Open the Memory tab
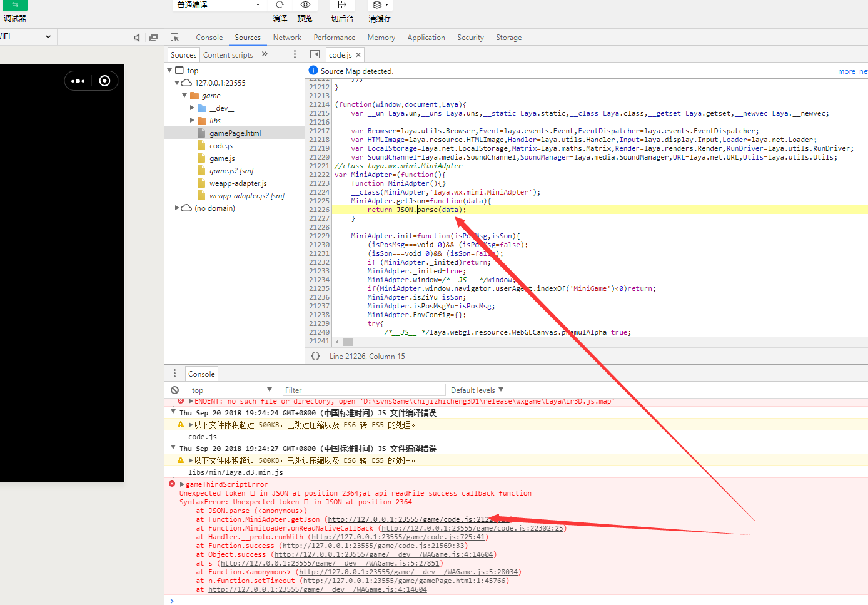Viewport: 868px width, 605px height. click(x=381, y=38)
